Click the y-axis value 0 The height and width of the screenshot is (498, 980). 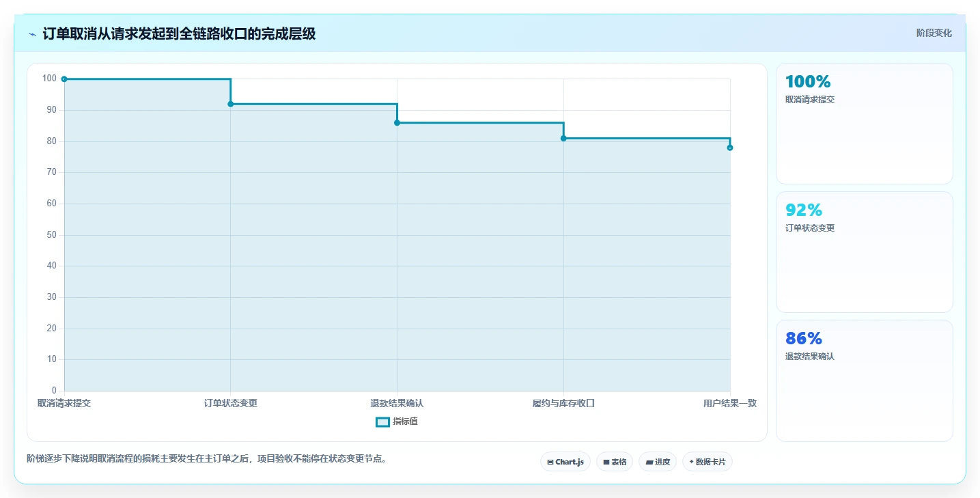[x=54, y=391]
